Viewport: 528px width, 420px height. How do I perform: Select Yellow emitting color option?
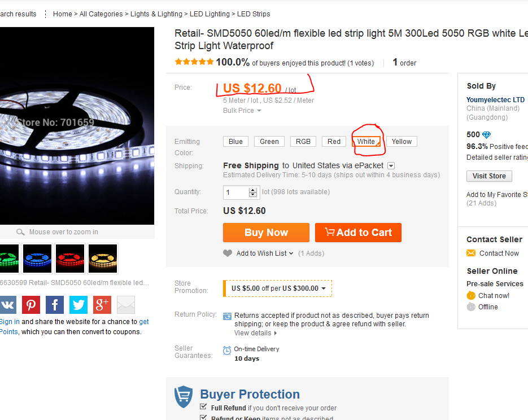(402, 141)
